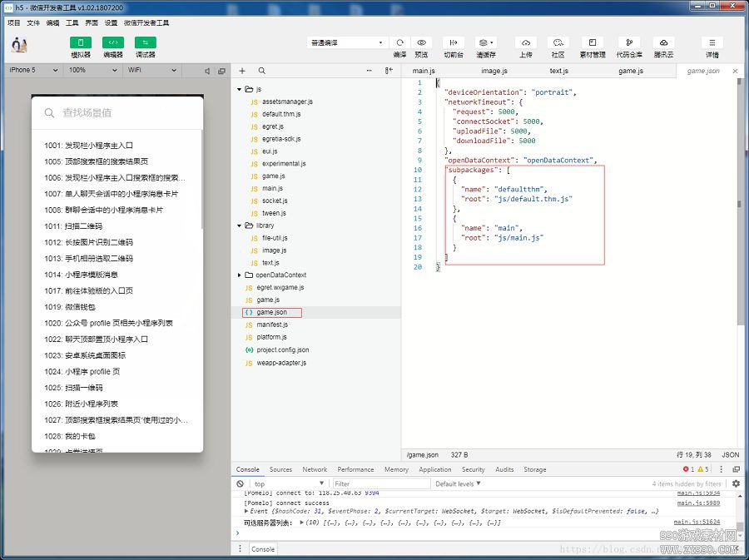The height and width of the screenshot is (560, 749).
Task: Open the Default levels dropdown
Action: pyautogui.click(x=458, y=483)
